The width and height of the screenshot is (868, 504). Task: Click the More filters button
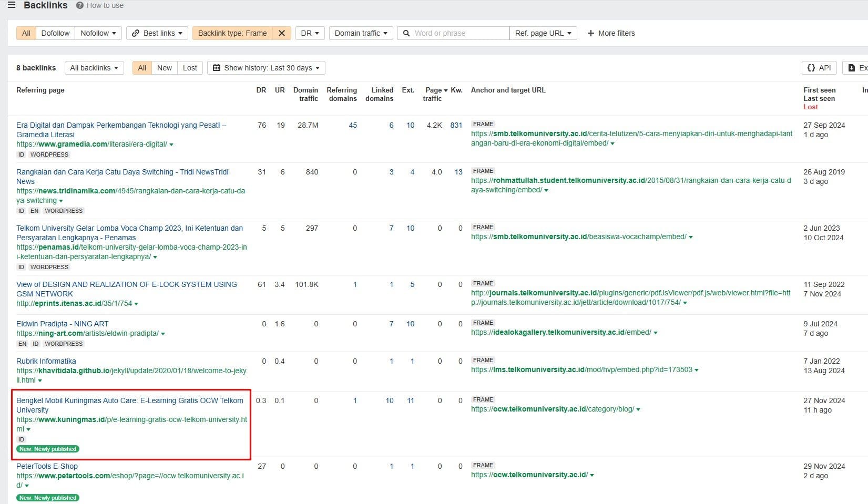611,33
